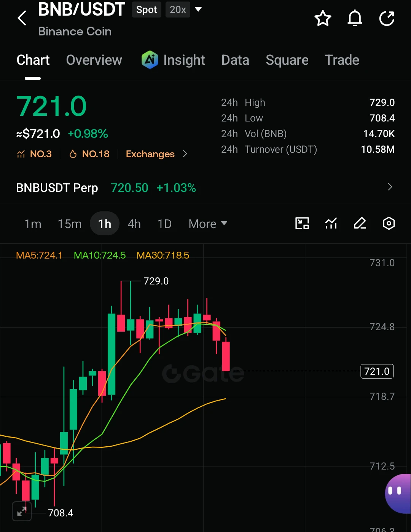Tap the 729.0 high marker on chart
Viewport: 411px width, 532px height.
pyautogui.click(x=156, y=281)
